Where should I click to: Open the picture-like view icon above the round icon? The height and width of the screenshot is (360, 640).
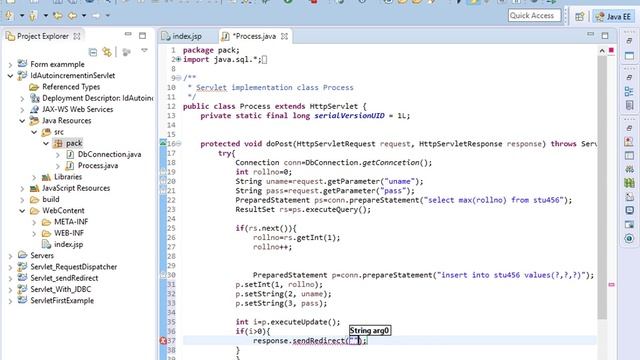coord(629,224)
